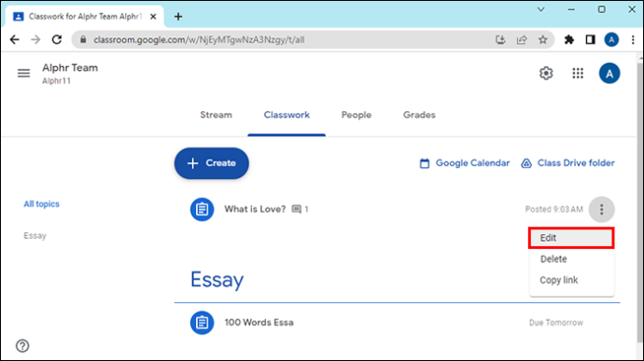Click the What is Love? assignment icon

pos(203,210)
